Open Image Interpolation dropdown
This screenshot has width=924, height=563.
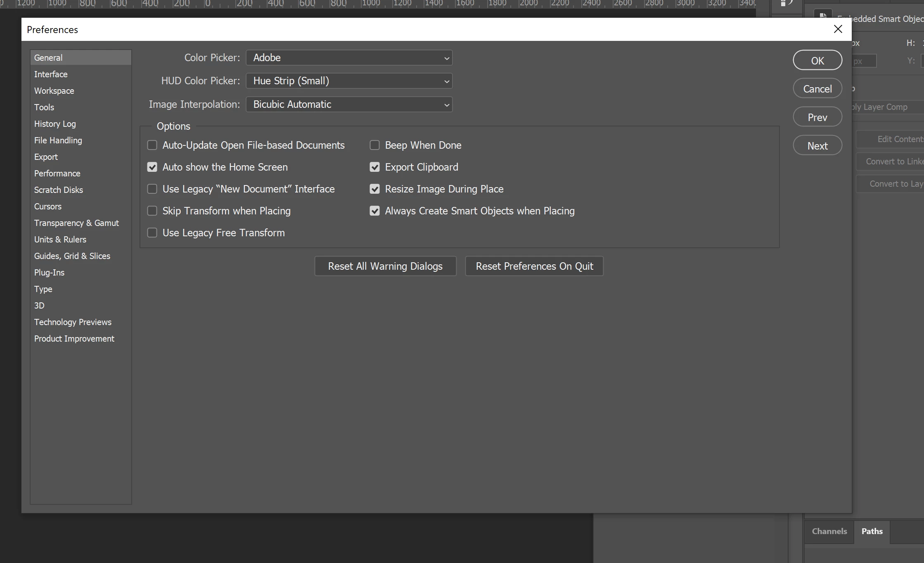(x=349, y=105)
